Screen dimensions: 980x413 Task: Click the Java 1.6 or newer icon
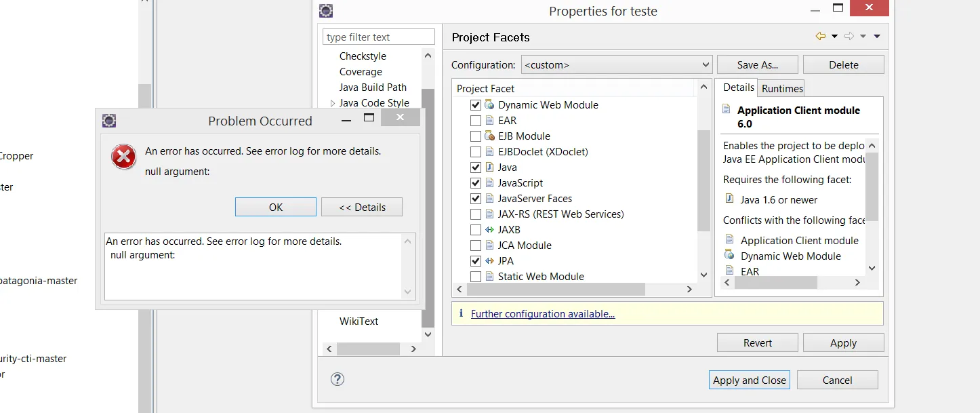pos(729,199)
